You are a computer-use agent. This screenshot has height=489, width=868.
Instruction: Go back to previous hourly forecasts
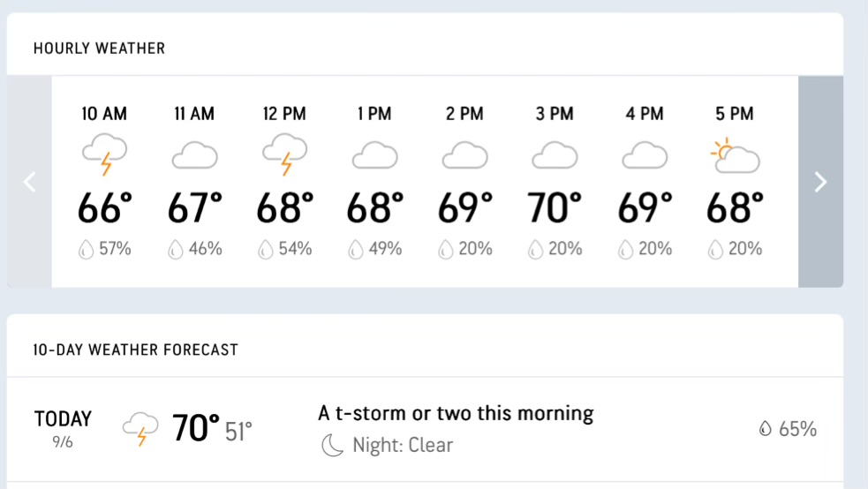29,182
